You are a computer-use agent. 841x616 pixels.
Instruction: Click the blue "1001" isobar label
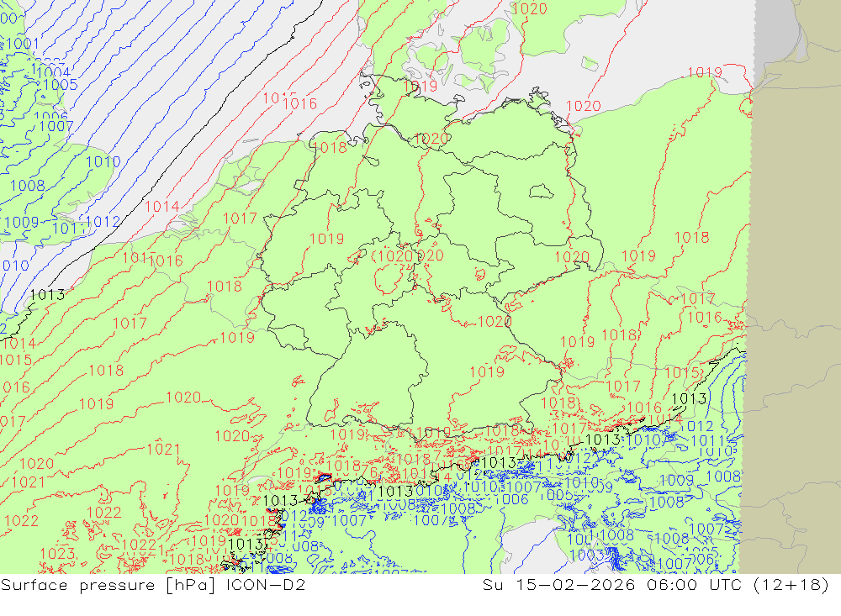22,44
